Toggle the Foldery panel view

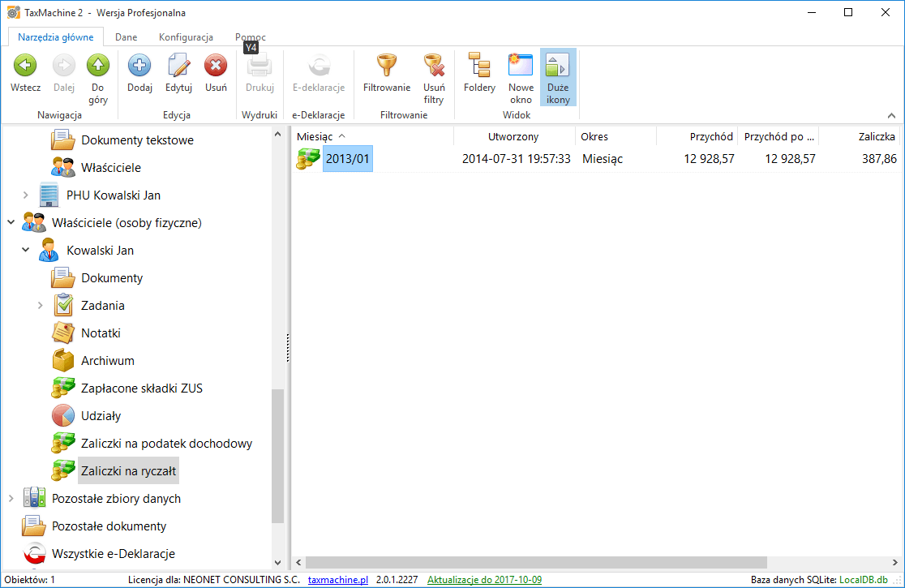coord(479,66)
